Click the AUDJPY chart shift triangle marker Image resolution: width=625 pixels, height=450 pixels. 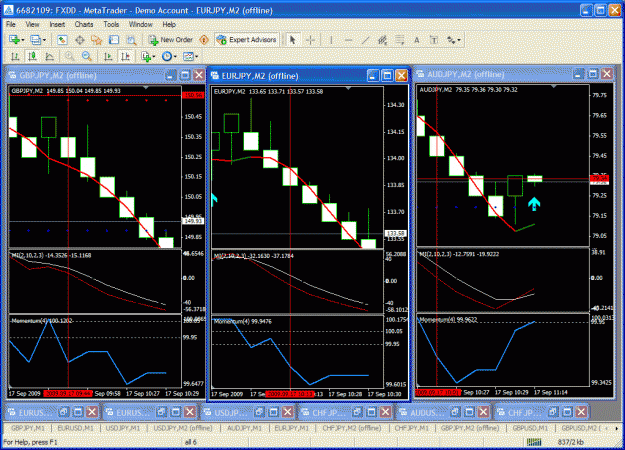pos(554,86)
